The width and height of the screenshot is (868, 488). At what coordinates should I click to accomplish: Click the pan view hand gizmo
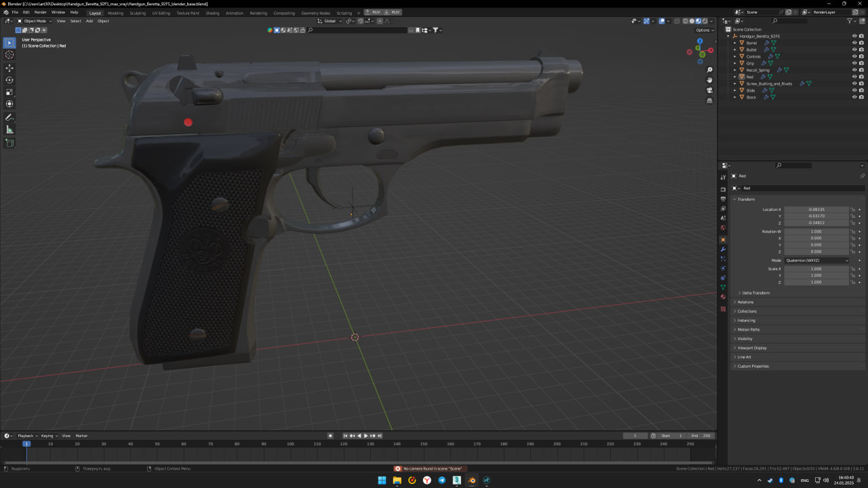pyautogui.click(x=709, y=80)
